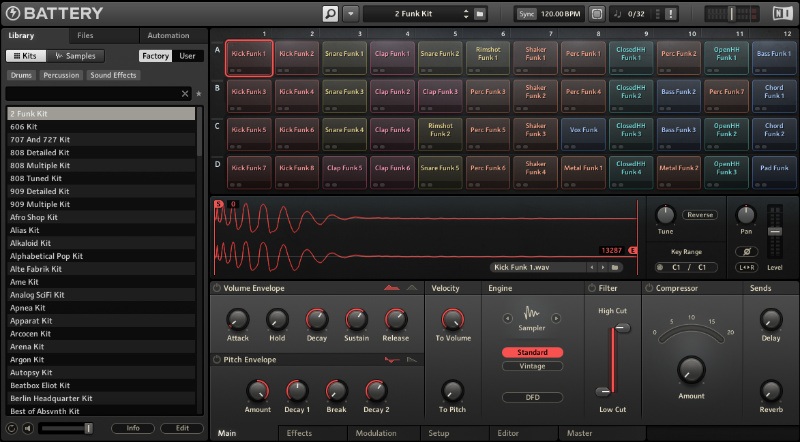Toggle the L/R channel swap button
This screenshot has height=442, width=800.
[x=746, y=267]
